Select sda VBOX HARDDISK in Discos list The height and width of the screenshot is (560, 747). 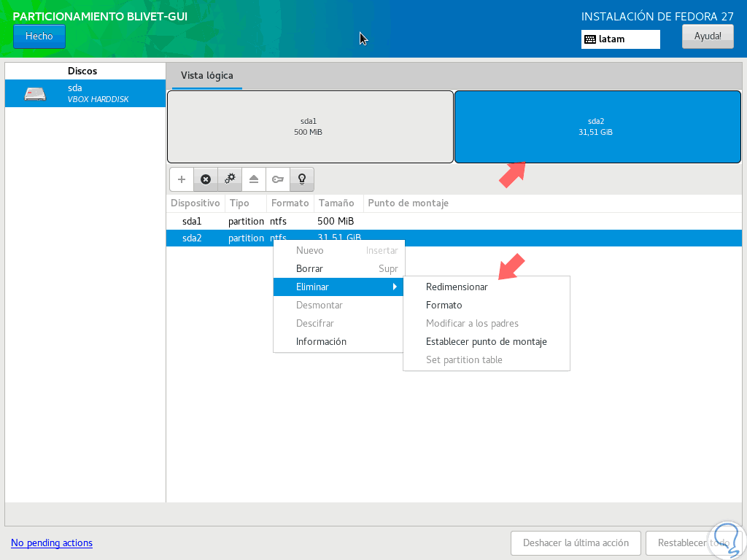coord(85,93)
